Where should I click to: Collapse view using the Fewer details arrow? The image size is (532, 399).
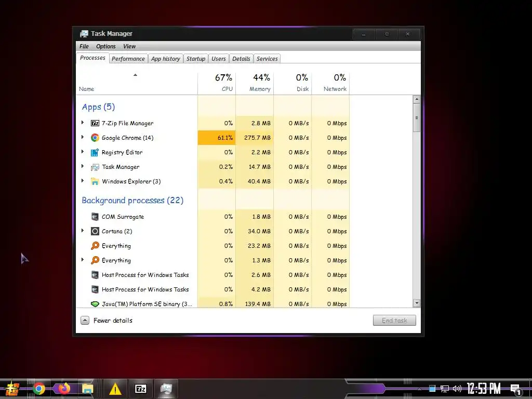point(85,320)
